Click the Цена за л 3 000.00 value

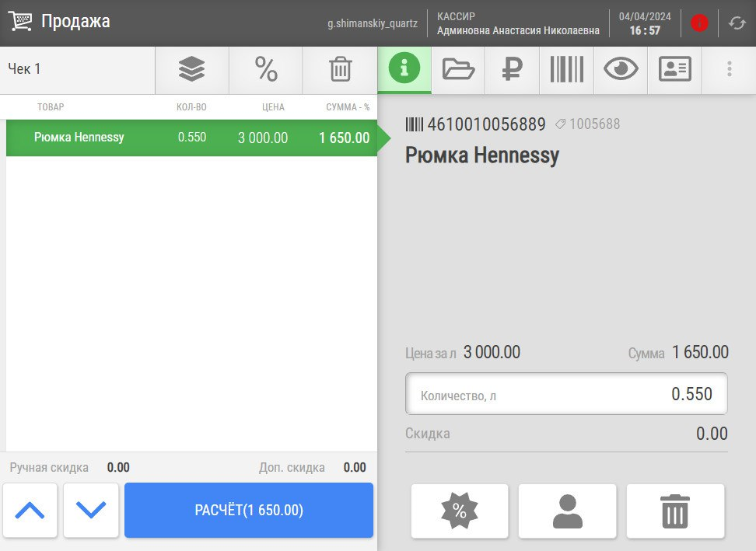pyautogui.click(x=492, y=352)
